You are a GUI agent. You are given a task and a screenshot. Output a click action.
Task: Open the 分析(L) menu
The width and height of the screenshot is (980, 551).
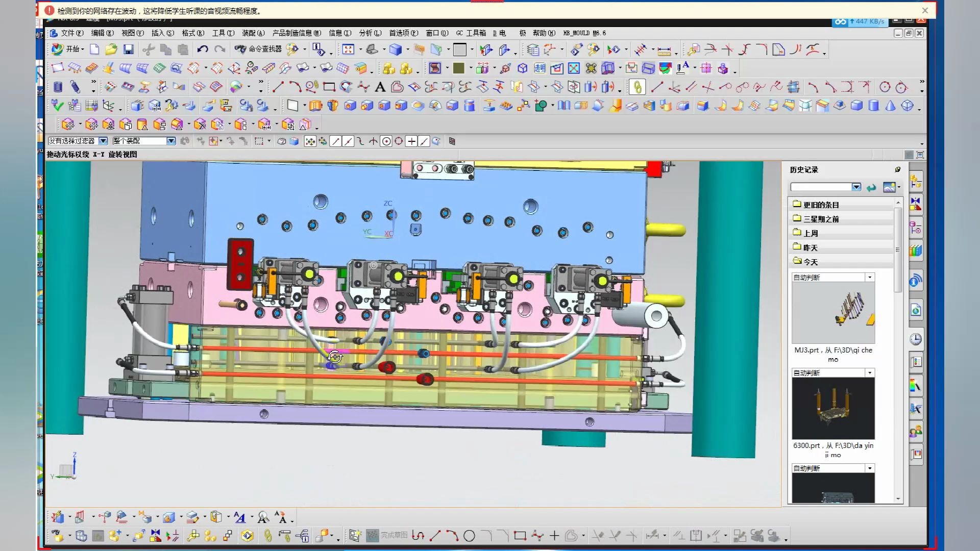370,33
